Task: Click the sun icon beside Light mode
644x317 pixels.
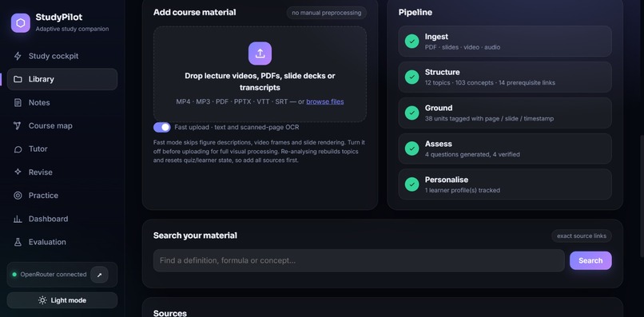Action: pos(42,300)
